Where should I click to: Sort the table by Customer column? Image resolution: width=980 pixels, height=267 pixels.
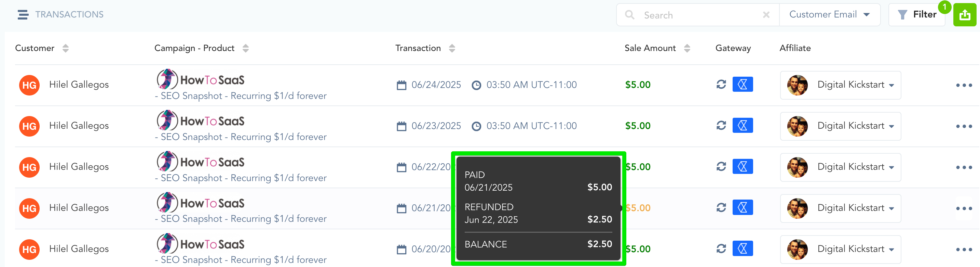65,48
